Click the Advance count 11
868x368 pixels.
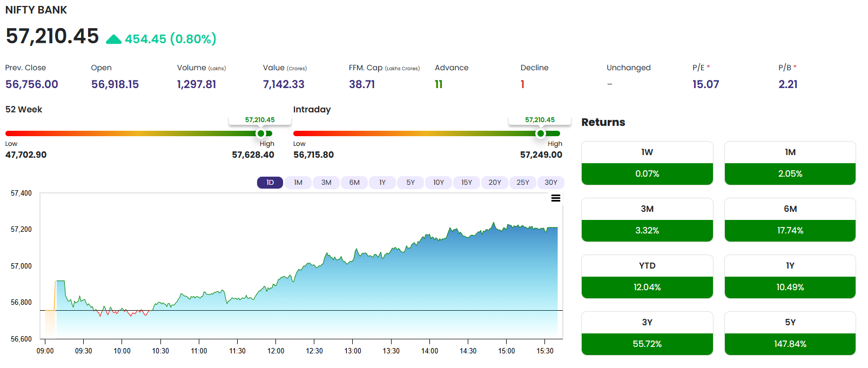point(439,84)
